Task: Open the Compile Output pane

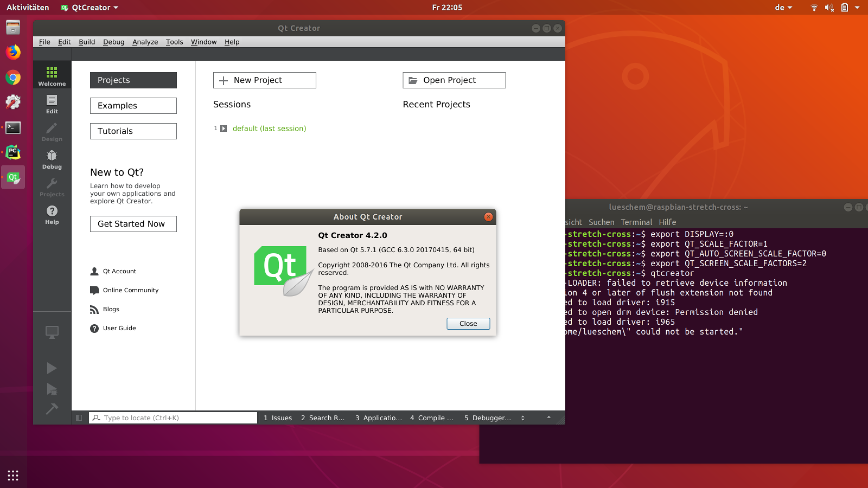Action: pos(432,418)
